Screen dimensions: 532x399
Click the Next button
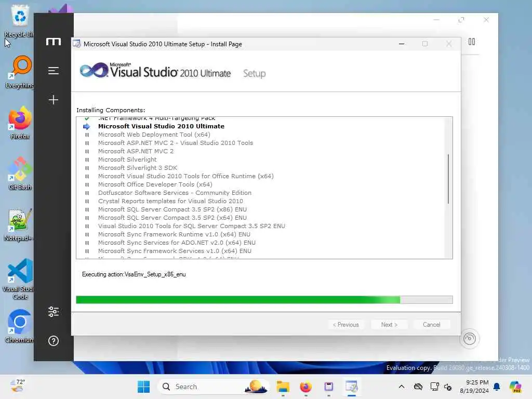coord(389,325)
